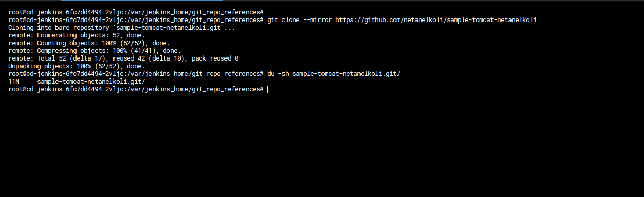Viewport: 644px width, 197px height.
Task: Click the first empty prompt line at top
Action: [136, 11]
